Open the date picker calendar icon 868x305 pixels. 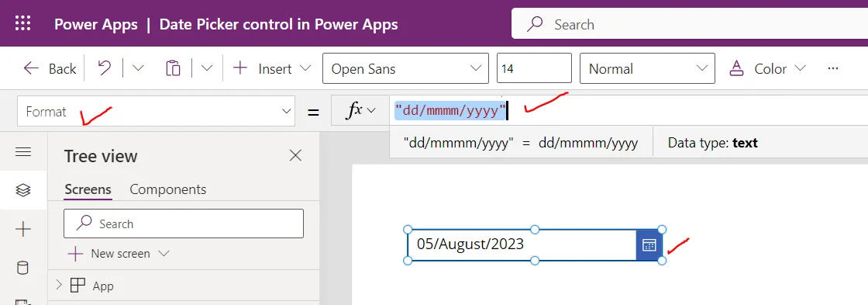649,244
